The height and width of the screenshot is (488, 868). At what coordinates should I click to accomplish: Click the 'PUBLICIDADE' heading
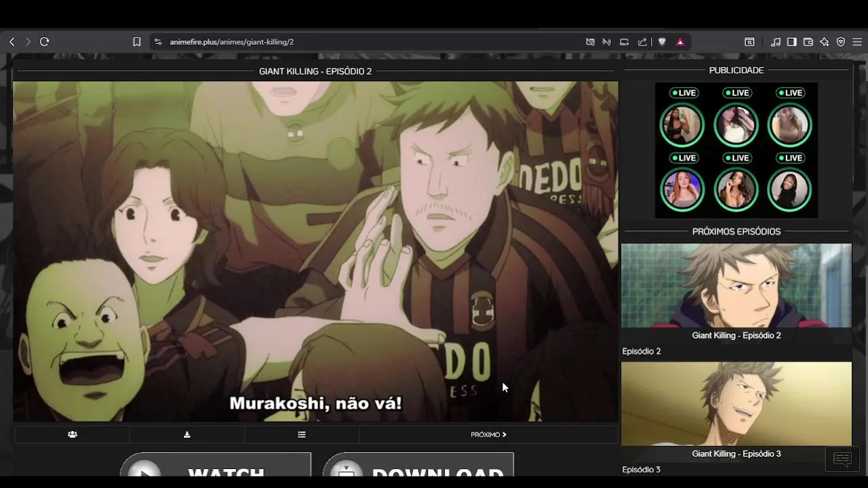tap(736, 70)
